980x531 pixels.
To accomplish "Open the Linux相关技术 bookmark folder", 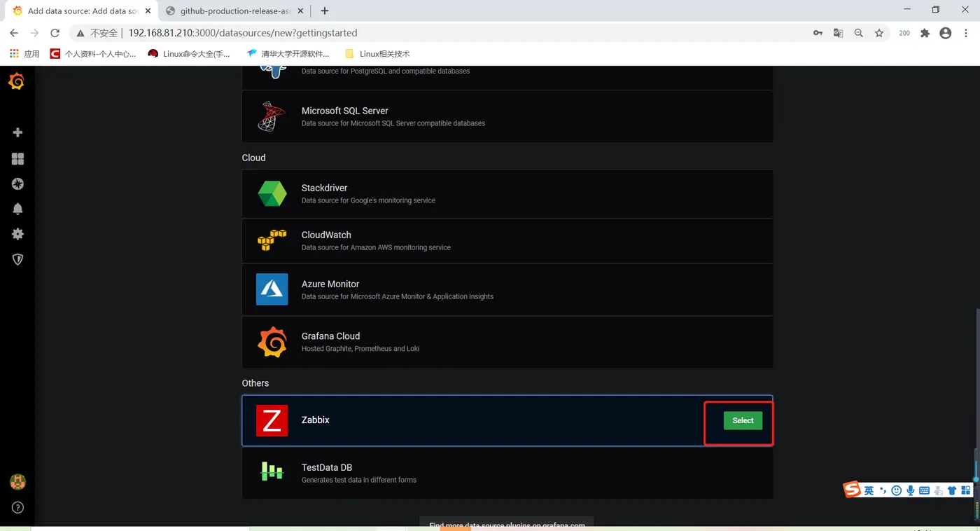I will (377, 53).
